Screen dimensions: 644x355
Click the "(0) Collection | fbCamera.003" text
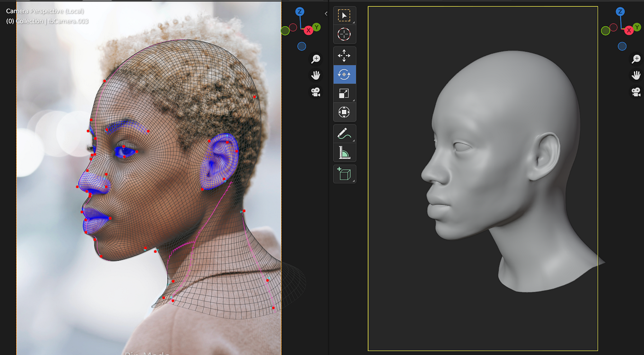[x=47, y=21]
